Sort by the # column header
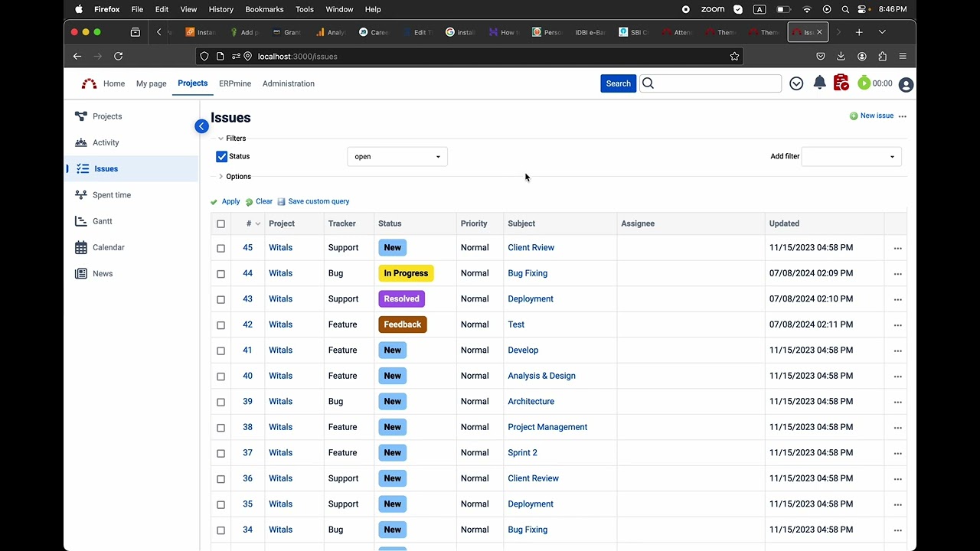Image resolution: width=980 pixels, height=551 pixels. tap(249, 223)
